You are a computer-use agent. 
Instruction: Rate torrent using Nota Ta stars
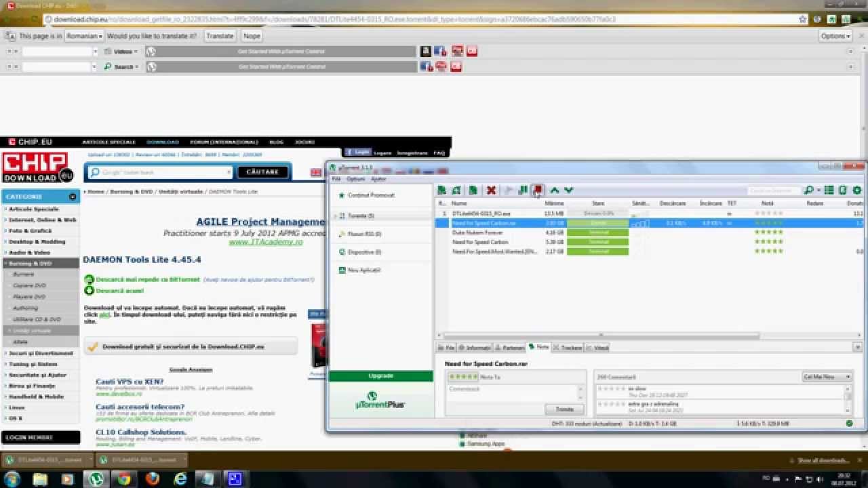(462, 377)
